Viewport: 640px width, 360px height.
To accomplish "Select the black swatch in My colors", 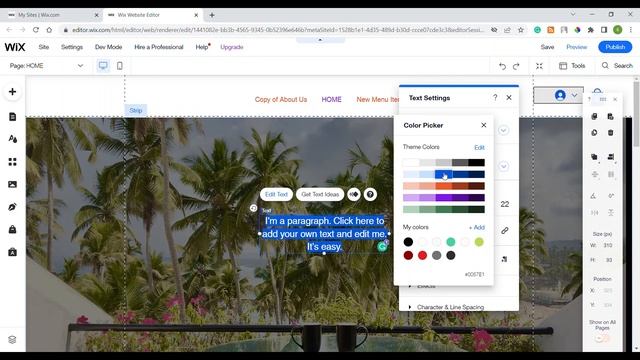I will (408, 242).
